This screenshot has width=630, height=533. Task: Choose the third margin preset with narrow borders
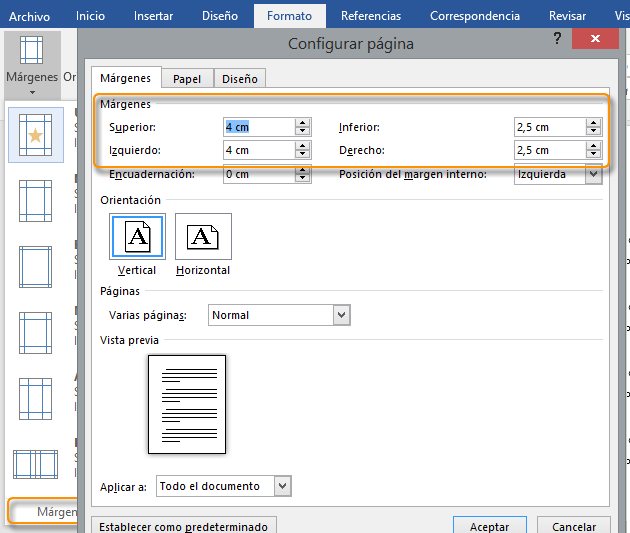pos(35,267)
